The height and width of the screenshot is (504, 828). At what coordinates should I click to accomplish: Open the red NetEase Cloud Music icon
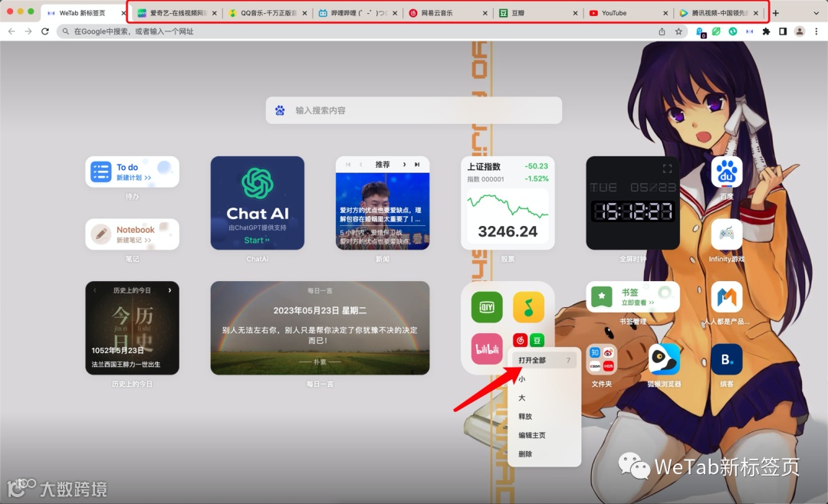tap(520, 340)
